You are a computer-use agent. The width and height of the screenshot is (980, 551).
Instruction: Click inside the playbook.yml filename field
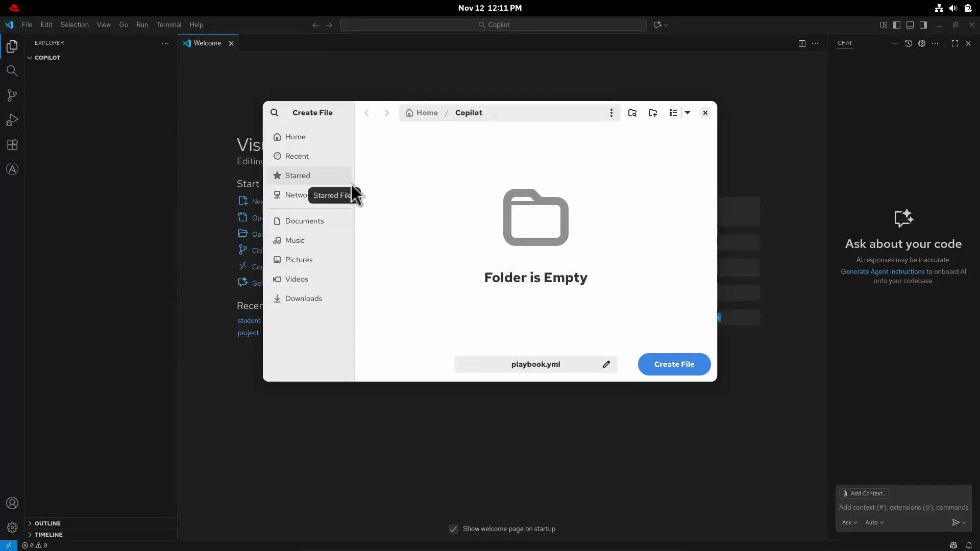pos(535,364)
